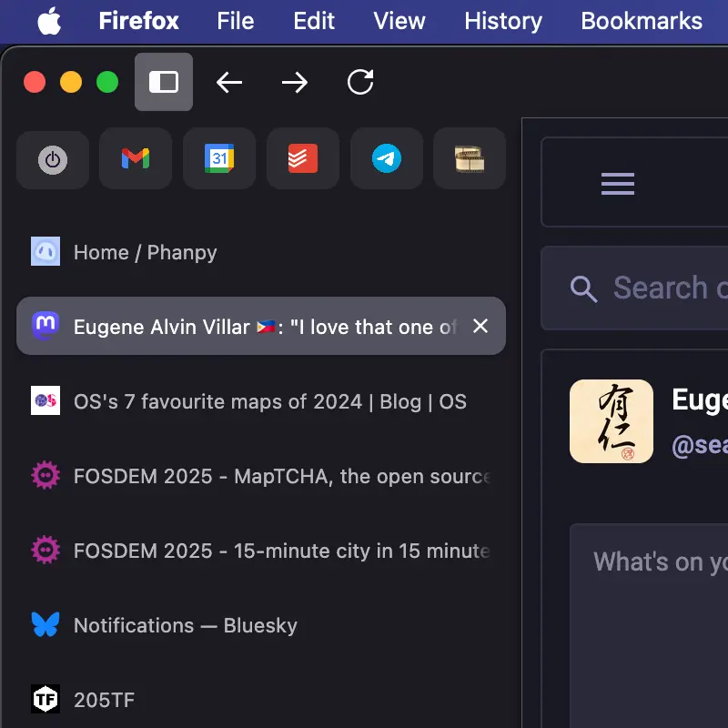
Task: Open the pinned Gmail tab
Action: coord(135,160)
